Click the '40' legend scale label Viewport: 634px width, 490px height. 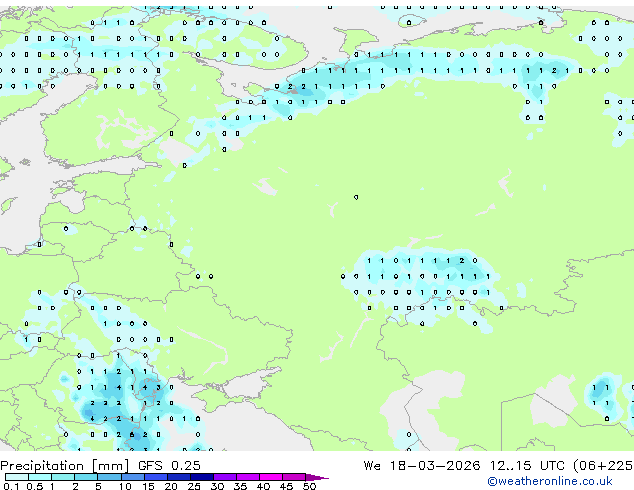tap(263, 486)
